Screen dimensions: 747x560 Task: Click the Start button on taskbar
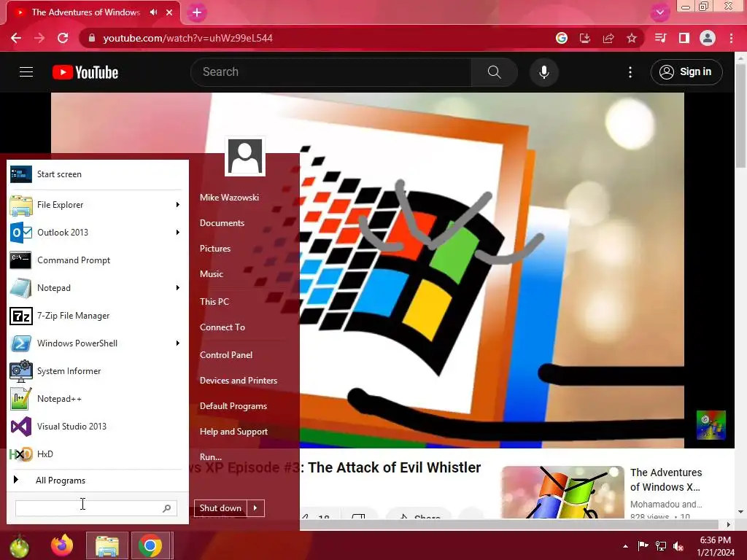click(19, 546)
